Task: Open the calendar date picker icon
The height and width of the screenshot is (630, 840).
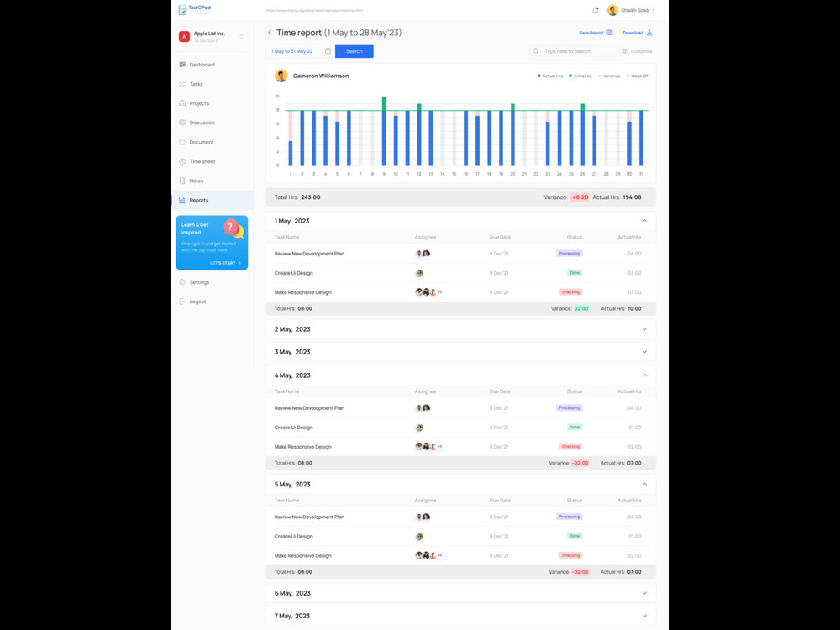Action: (328, 51)
